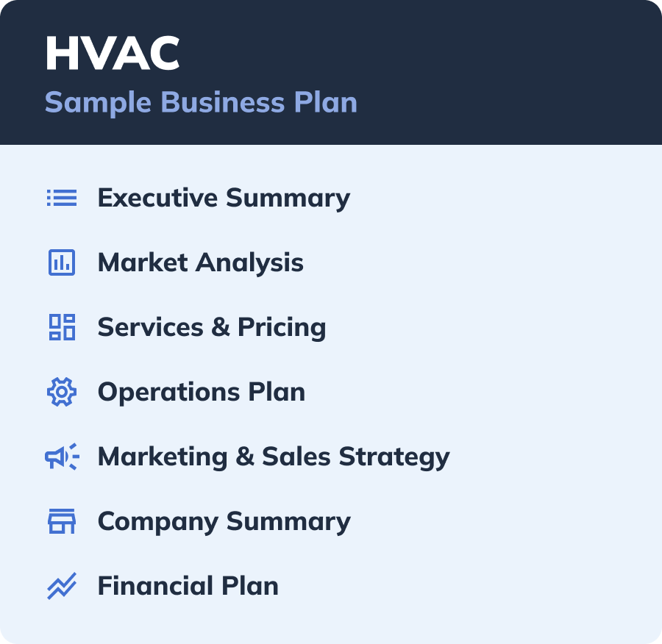Open the Services & Pricing section
Image resolution: width=662 pixels, height=644 pixels.
(211, 327)
